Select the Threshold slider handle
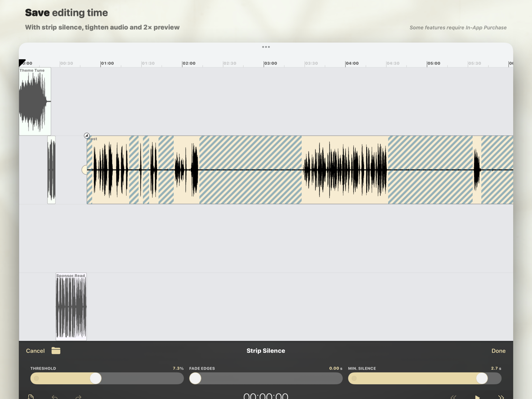 point(94,378)
